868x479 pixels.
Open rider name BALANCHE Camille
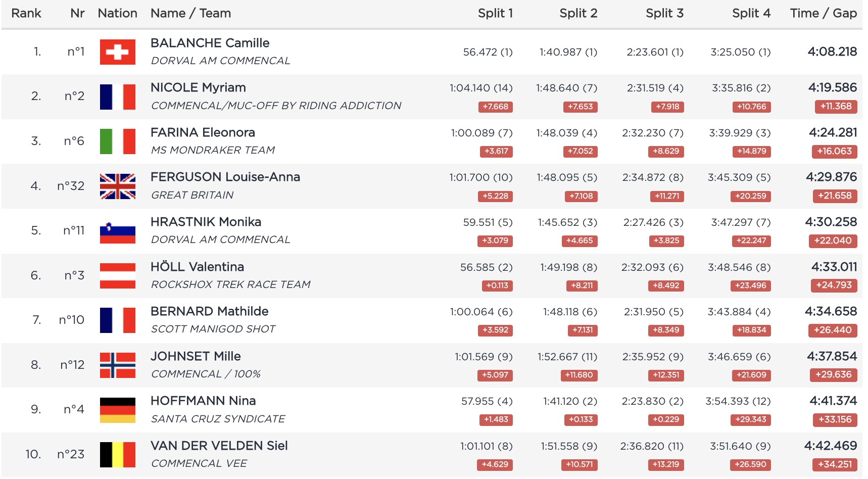click(210, 43)
